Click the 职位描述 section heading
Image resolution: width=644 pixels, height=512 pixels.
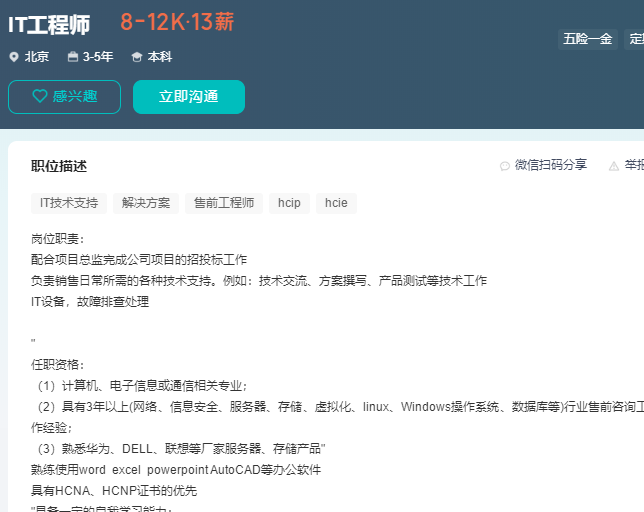pyautogui.click(x=59, y=166)
